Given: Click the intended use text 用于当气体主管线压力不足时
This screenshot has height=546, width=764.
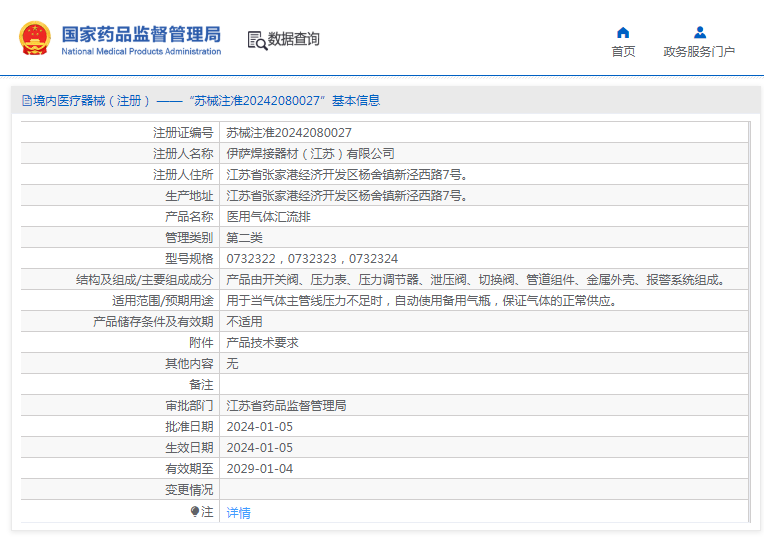Looking at the screenshot, I should (423, 301).
